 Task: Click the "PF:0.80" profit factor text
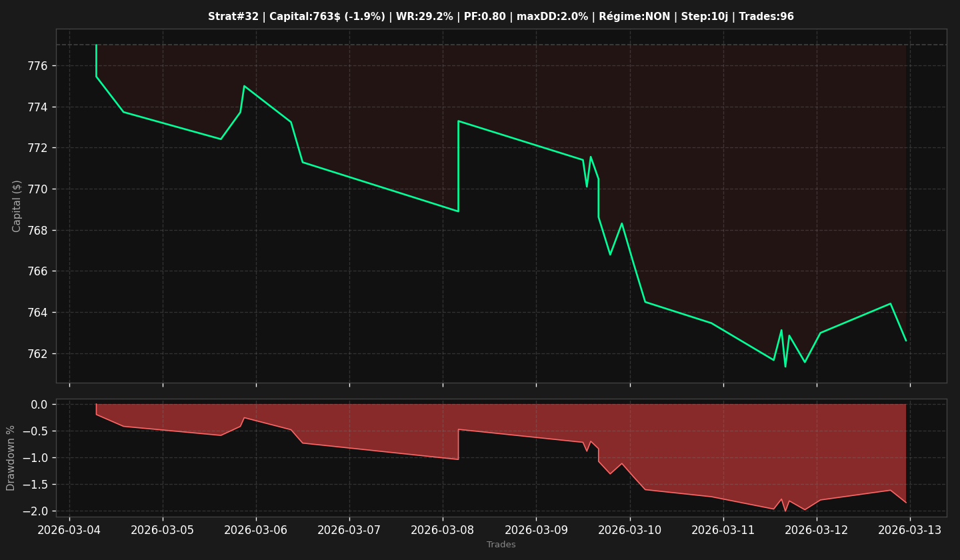pos(485,17)
